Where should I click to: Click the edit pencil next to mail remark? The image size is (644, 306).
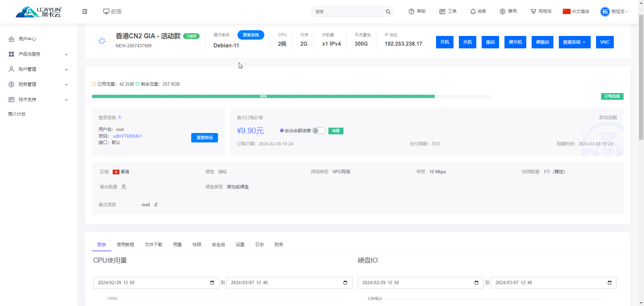click(156, 205)
